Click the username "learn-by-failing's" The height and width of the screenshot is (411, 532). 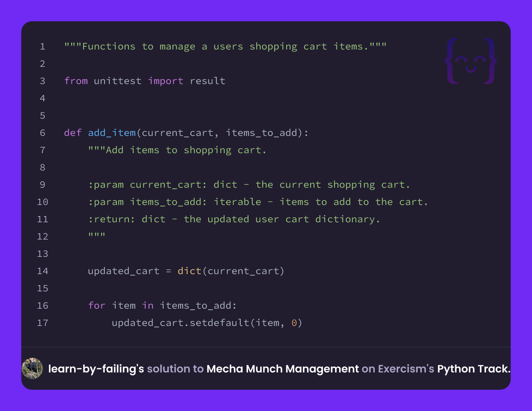point(96,369)
